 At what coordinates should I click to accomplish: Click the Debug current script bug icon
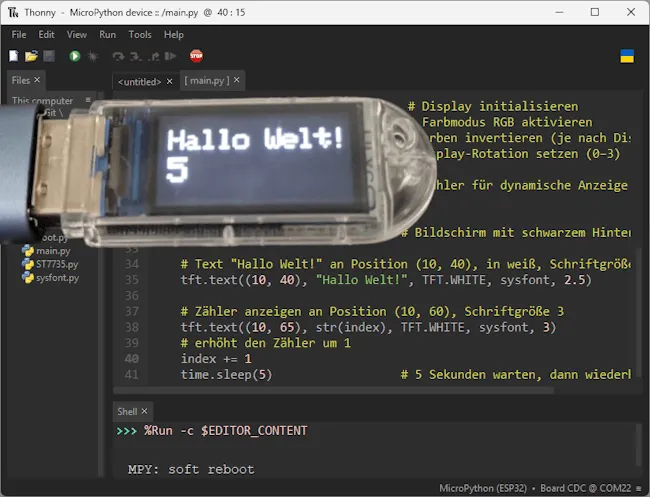(x=92, y=57)
